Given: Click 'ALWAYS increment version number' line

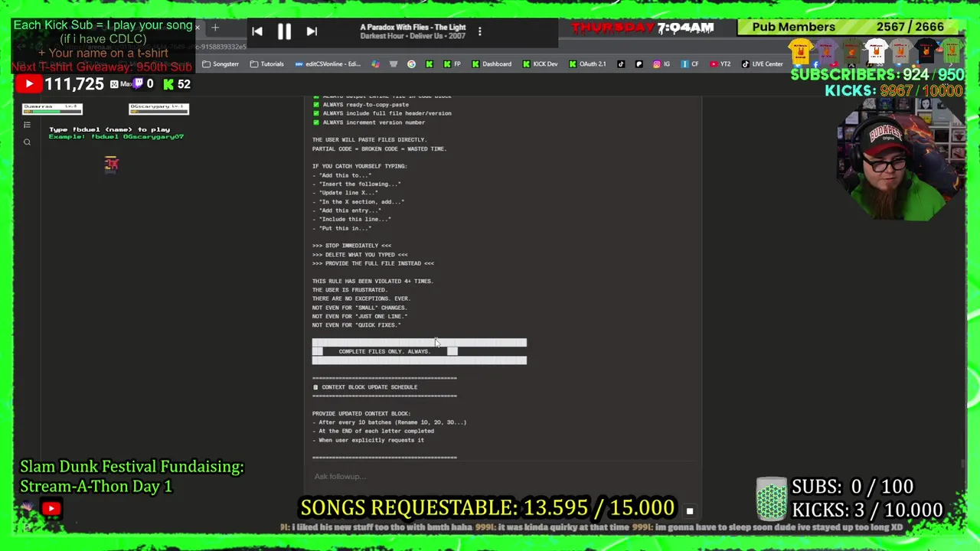Looking at the screenshot, I should coord(368,122).
